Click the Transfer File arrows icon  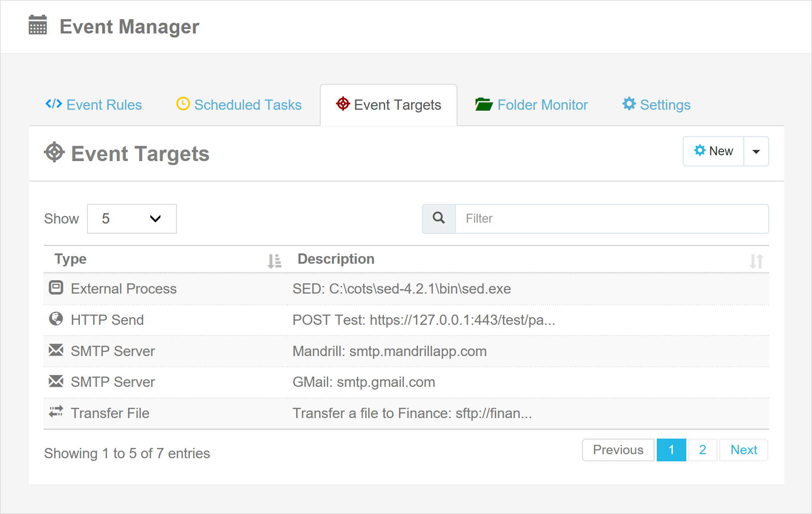(56, 411)
